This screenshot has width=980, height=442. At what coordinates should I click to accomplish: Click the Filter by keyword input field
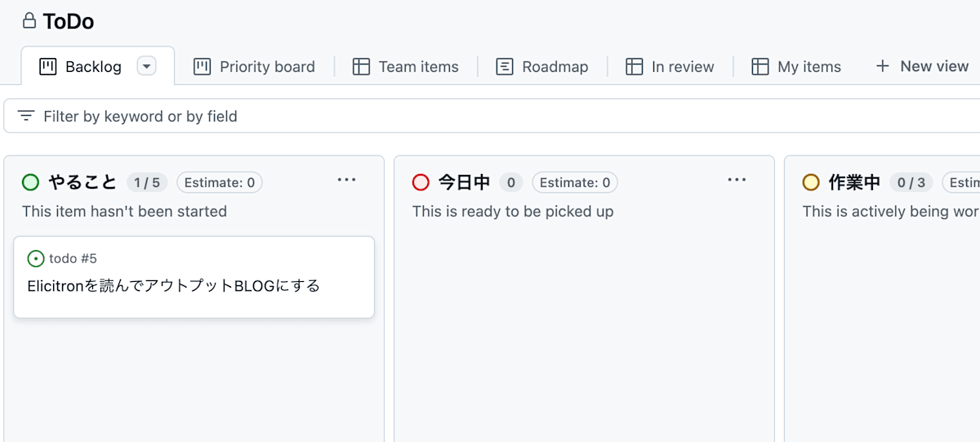tap(490, 116)
